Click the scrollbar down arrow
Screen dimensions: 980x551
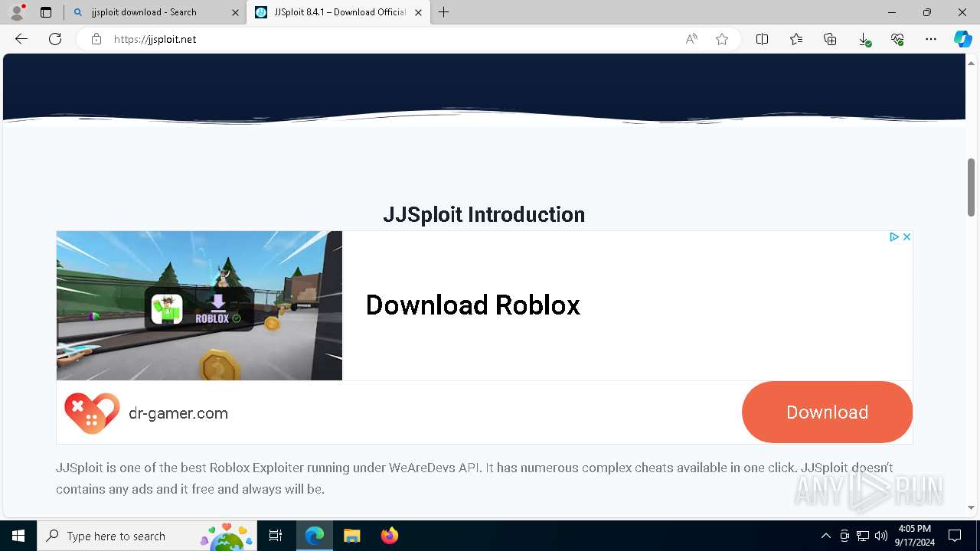coord(972,507)
